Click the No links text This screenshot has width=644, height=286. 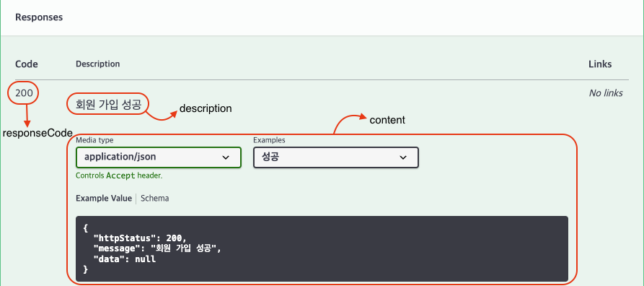coord(606,93)
